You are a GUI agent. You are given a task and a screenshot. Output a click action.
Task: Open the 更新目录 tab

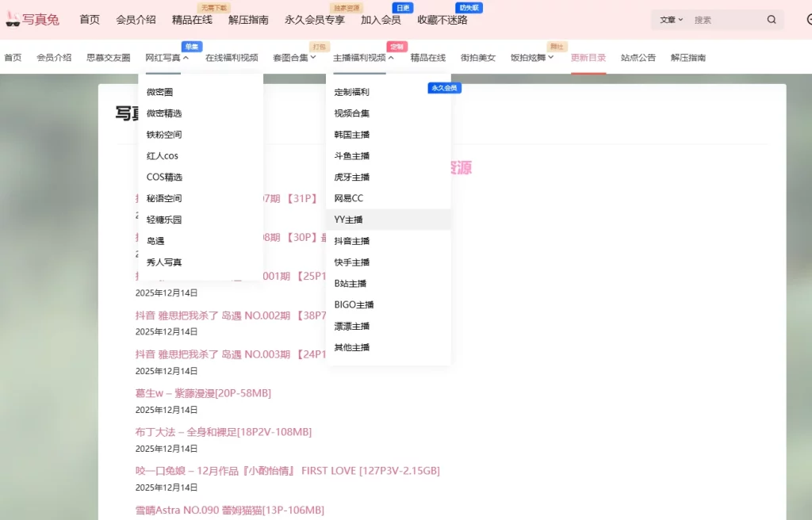coord(588,58)
